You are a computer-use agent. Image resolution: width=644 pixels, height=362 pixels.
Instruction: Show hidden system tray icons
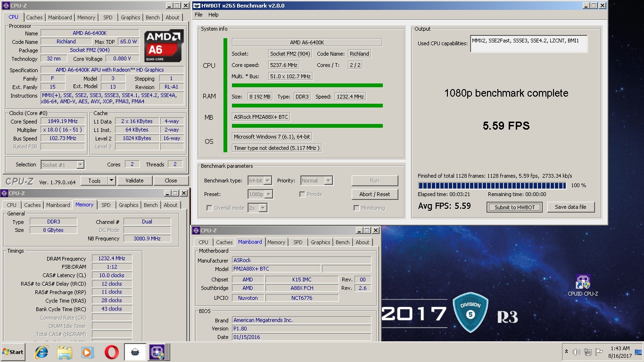coord(566,352)
